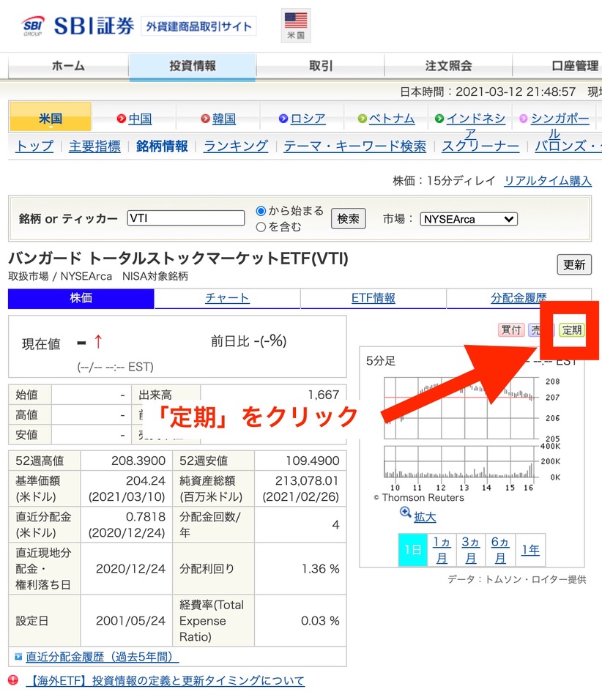Click the リアルタイム購入 link

click(548, 181)
